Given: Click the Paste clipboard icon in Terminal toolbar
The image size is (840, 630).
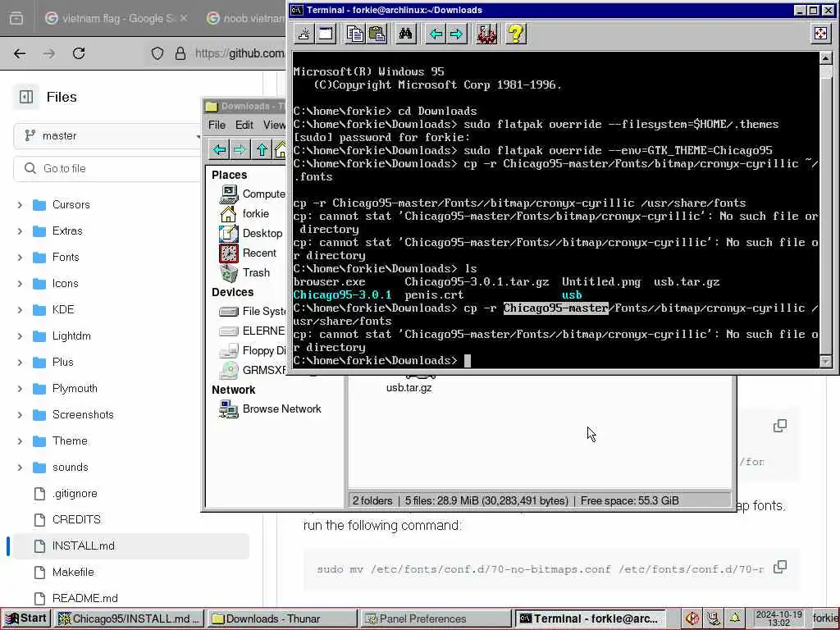Looking at the screenshot, I should (x=377, y=34).
